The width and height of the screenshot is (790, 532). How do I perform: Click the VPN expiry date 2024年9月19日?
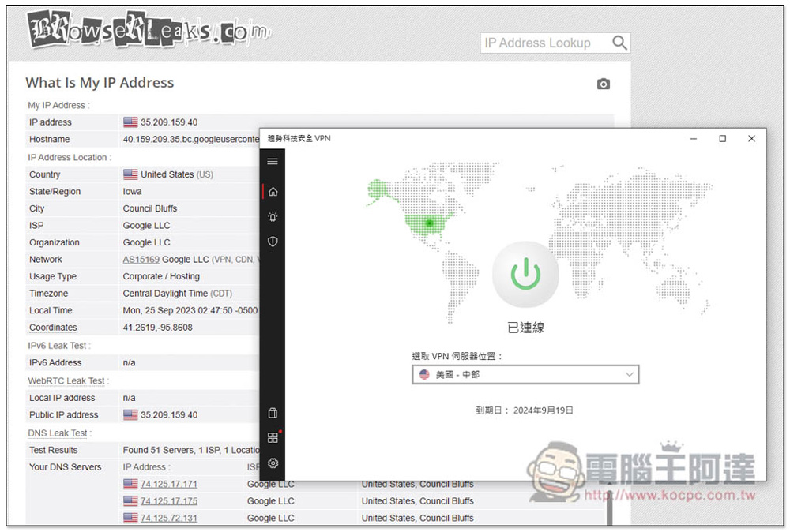(544, 410)
